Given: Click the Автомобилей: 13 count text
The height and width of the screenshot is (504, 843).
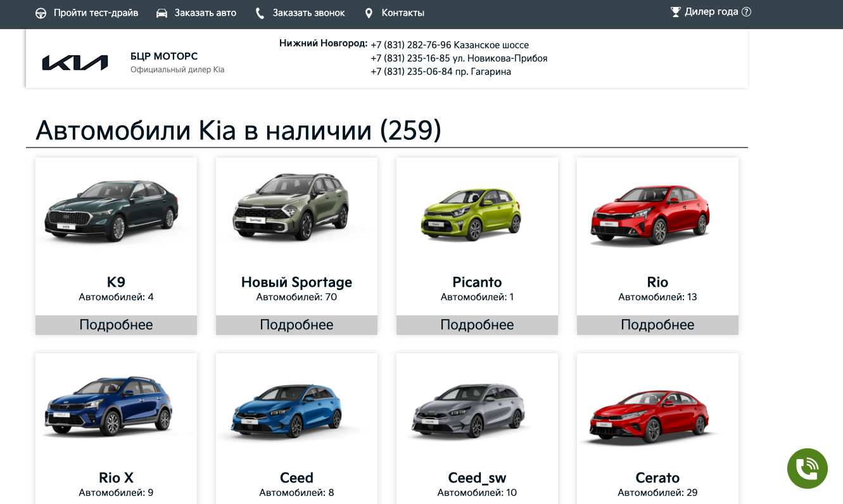Looking at the screenshot, I should (657, 297).
